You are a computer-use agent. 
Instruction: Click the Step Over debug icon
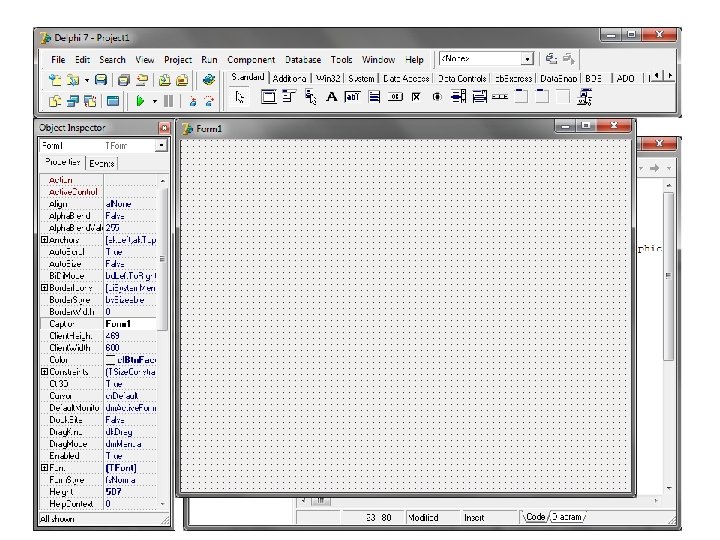pos(209,101)
